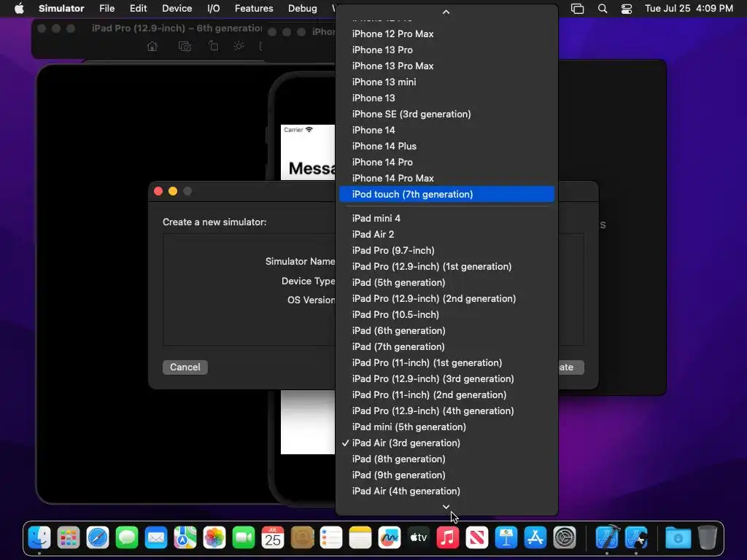
Task: Choose iPad Air (4th generation)
Action: pos(446,491)
